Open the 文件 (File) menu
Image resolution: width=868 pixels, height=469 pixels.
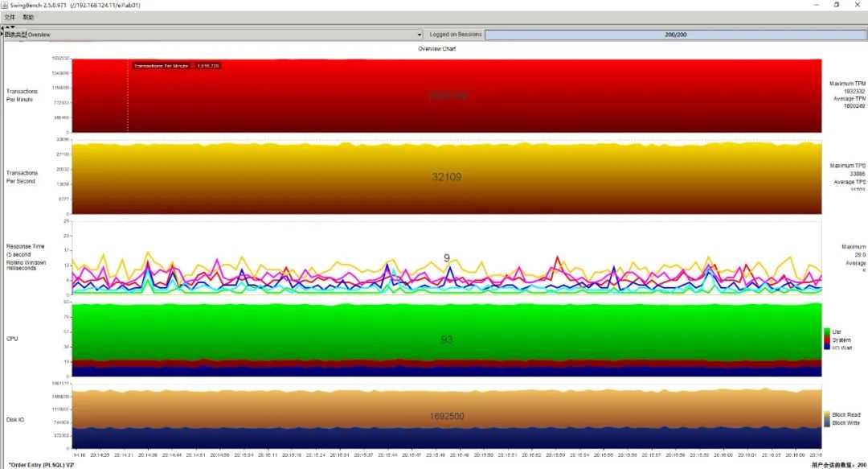(10, 17)
